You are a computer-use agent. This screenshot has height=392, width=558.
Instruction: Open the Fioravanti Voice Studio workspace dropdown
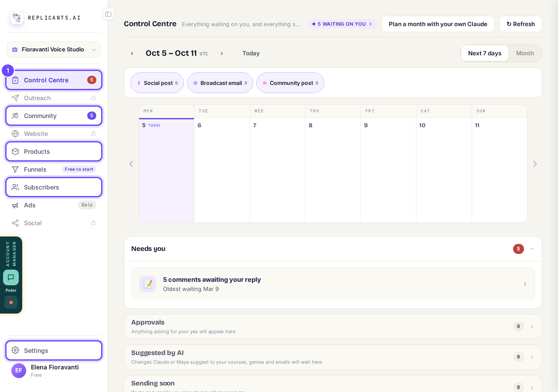(54, 50)
